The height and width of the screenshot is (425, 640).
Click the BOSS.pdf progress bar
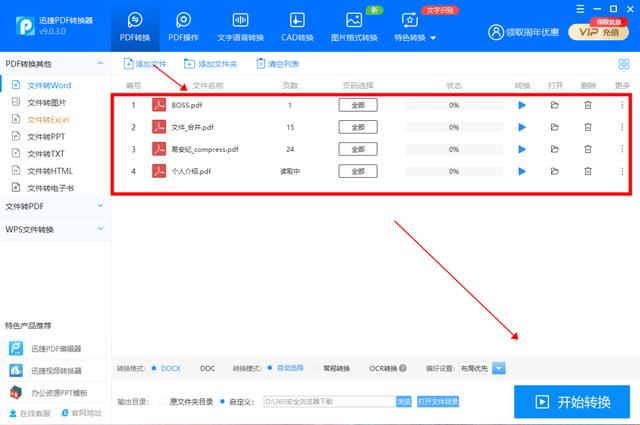[454, 105]
